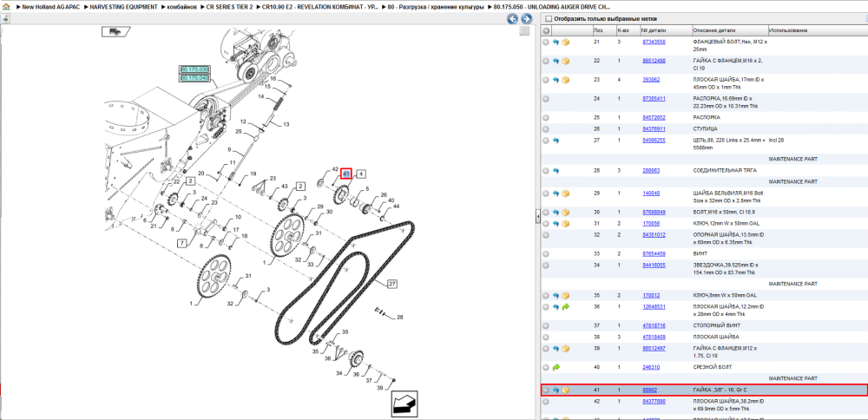Click blue arrow icon on row 23

click(x=556, y=80)
